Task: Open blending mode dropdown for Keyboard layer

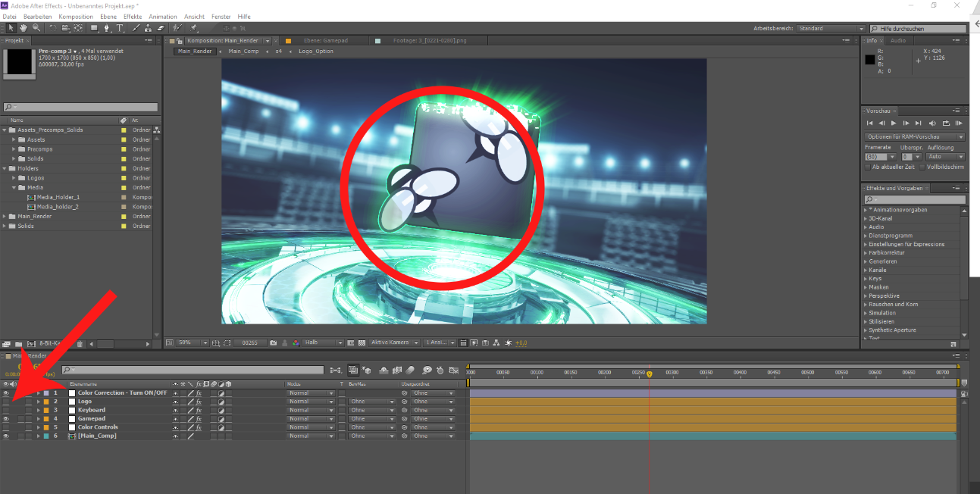Action: [x=311, y=410]
